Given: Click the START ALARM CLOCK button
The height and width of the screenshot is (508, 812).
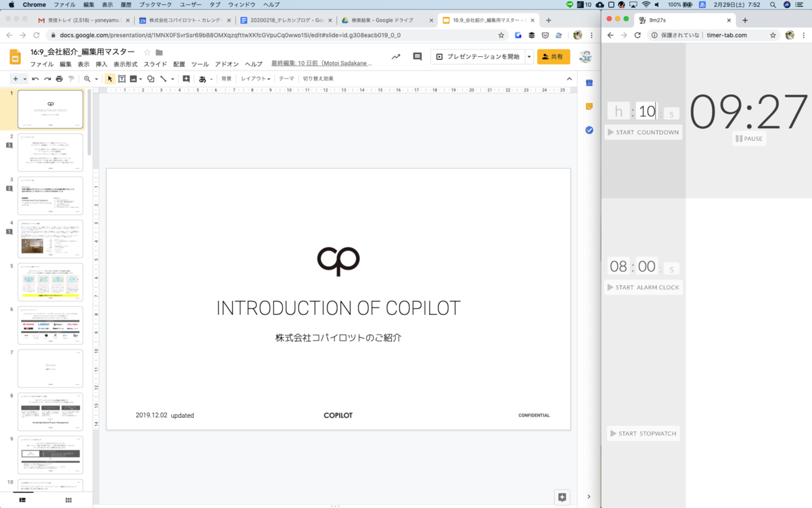Looking at the screenshot, I should 644,287.
